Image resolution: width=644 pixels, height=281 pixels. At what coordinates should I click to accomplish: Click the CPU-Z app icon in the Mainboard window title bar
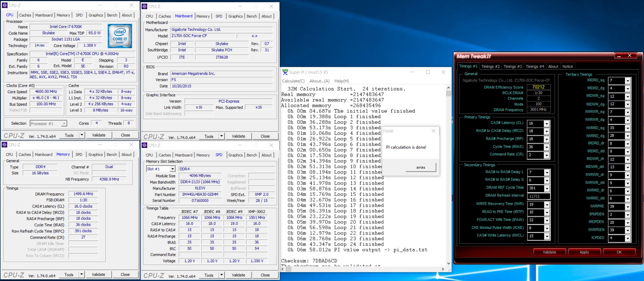point(144,6)
